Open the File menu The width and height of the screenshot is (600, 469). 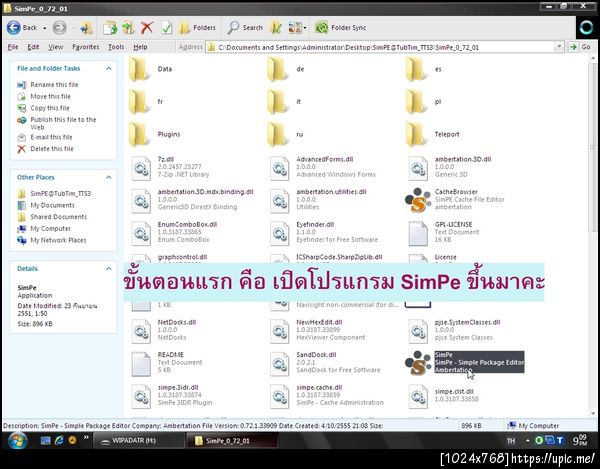point(13,47)
